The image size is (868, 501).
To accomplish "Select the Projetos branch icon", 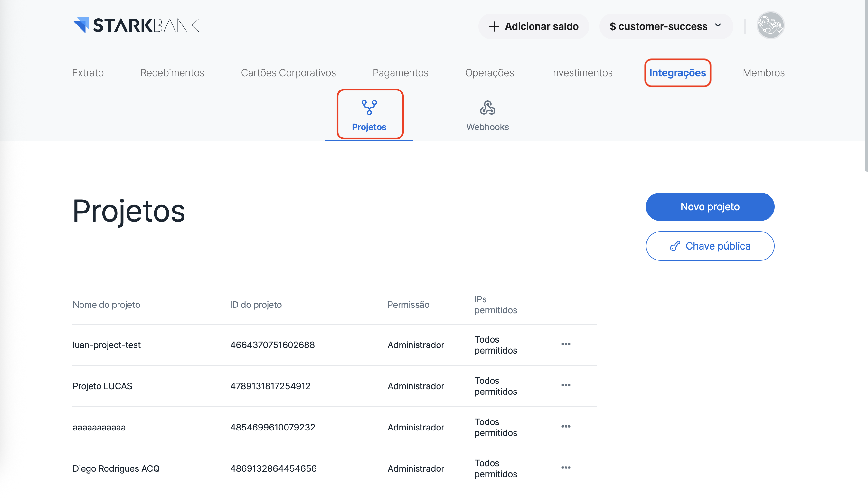I will point(369,107).
